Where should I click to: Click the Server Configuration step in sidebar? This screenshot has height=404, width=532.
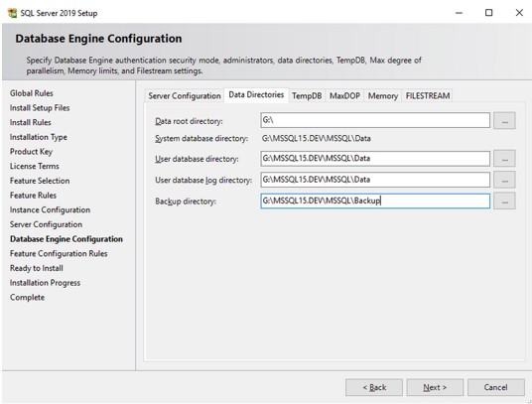tap(46, 224)
